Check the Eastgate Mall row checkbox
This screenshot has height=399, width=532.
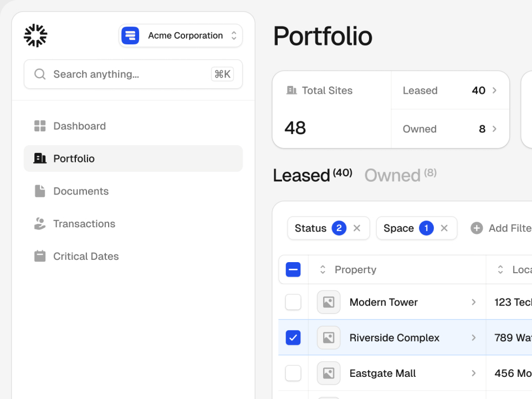(x=293, y=373)
